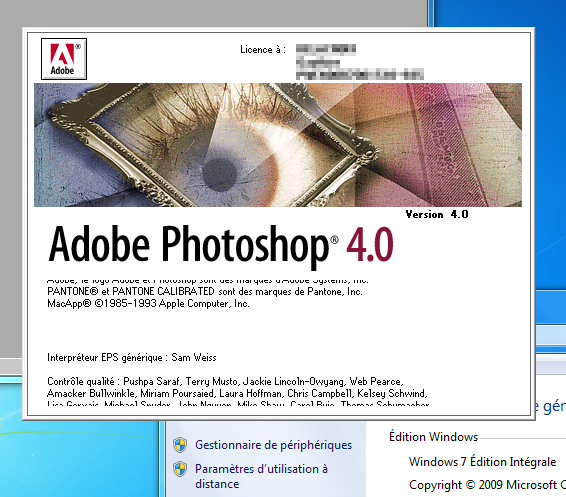Click the large Adobe Photoshop title text
The width and height of the screenshot is (566, 497).
[x=188, y=245]
